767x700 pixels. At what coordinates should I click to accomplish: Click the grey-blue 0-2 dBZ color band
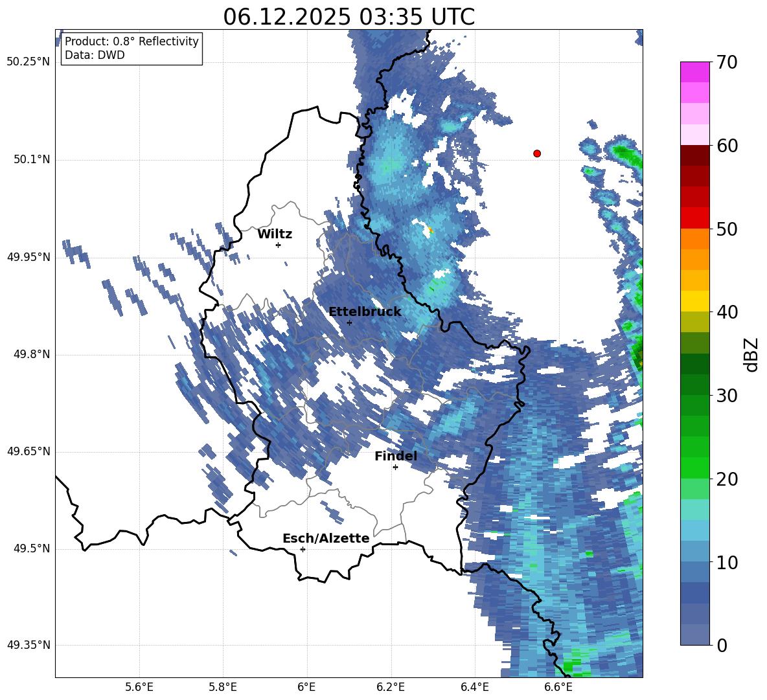coord(695,635)
